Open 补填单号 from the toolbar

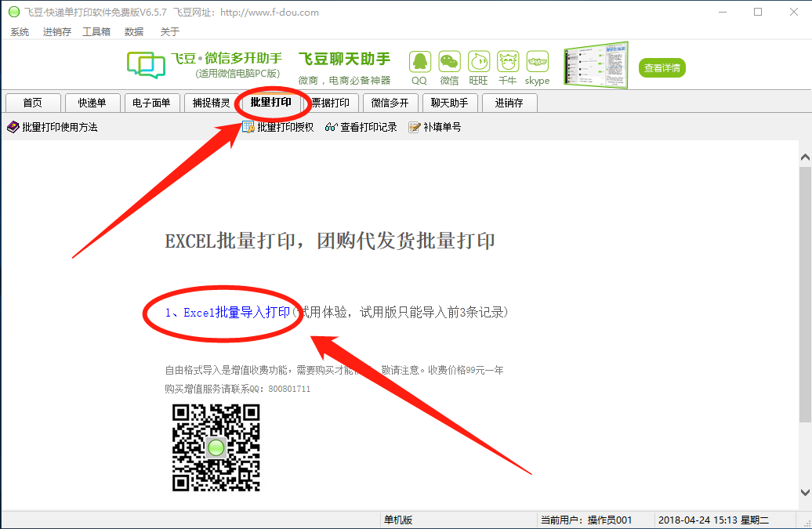click(442, 127)
